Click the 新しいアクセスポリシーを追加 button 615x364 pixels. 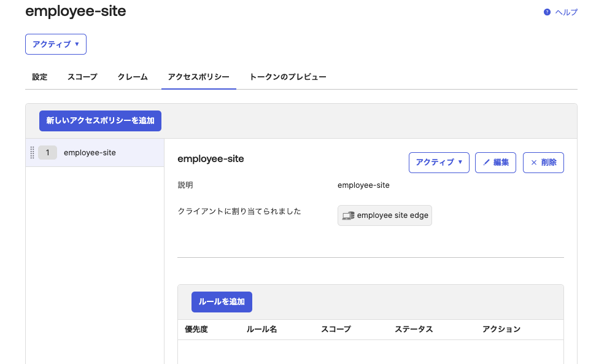click(x=100, y=121)
